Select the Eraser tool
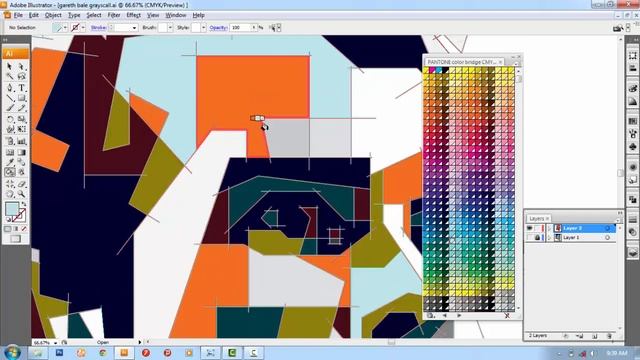 [21, 184]
